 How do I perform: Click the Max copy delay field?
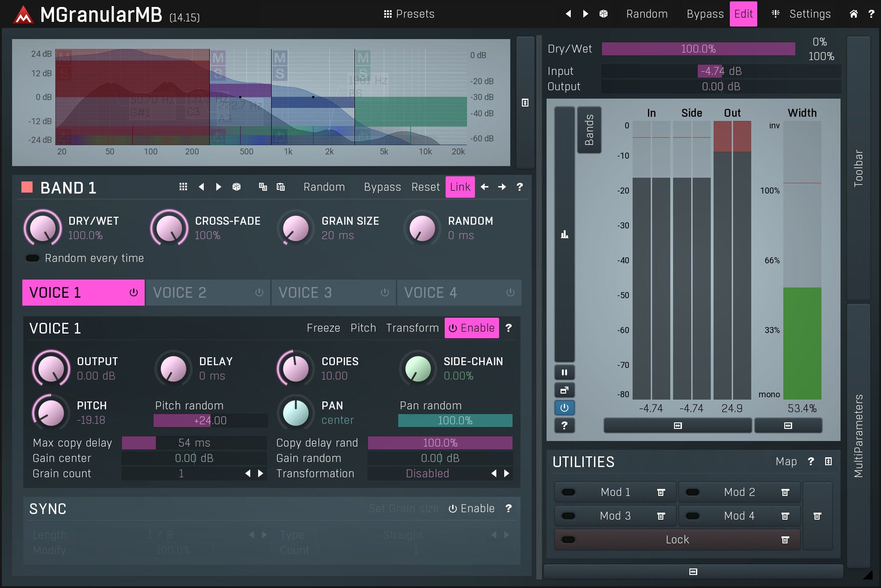pos(194,443)
